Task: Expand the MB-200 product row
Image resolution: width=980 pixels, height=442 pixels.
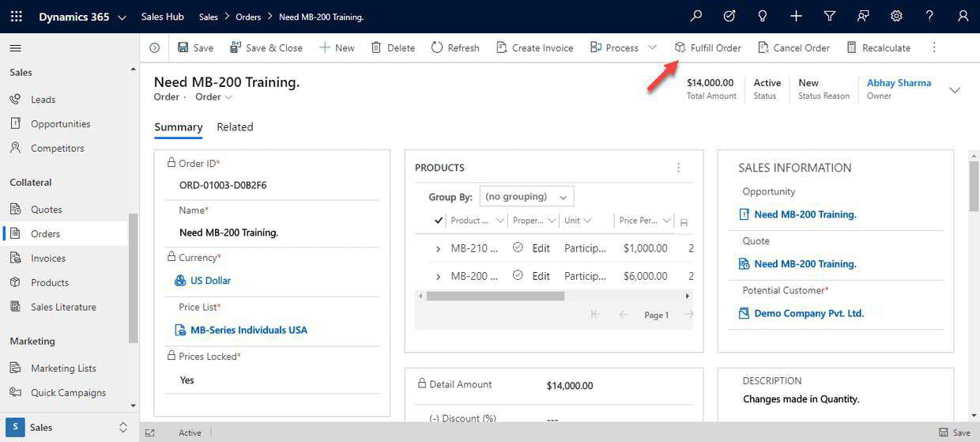Action: point(438,277)
